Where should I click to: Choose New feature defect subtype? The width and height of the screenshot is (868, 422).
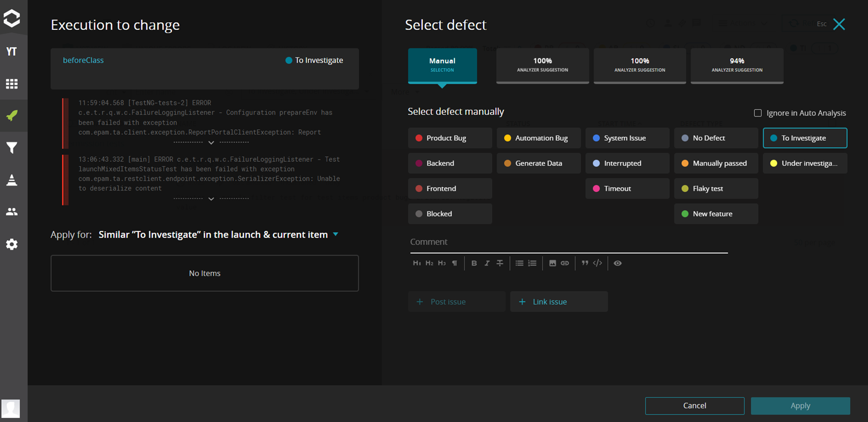coord(716,214)
